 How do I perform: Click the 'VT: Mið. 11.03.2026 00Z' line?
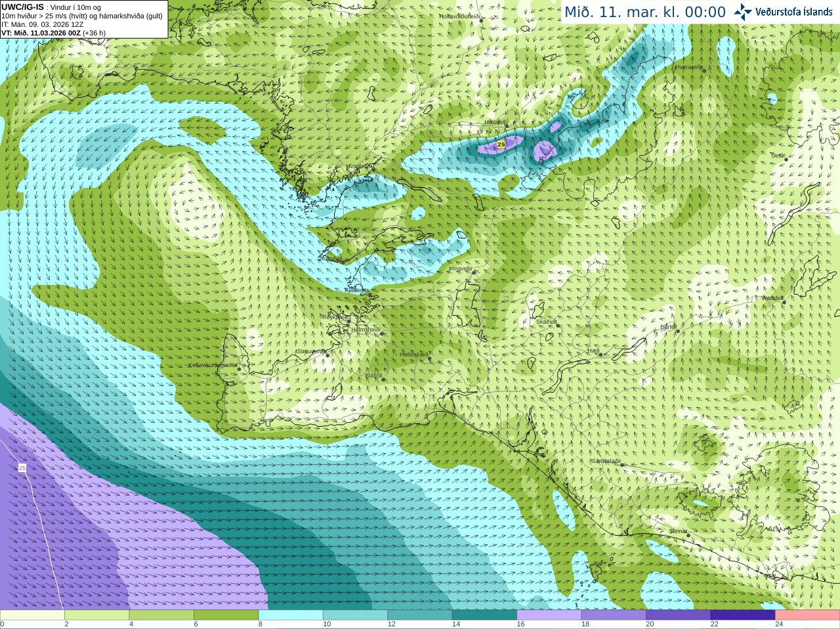54,33
